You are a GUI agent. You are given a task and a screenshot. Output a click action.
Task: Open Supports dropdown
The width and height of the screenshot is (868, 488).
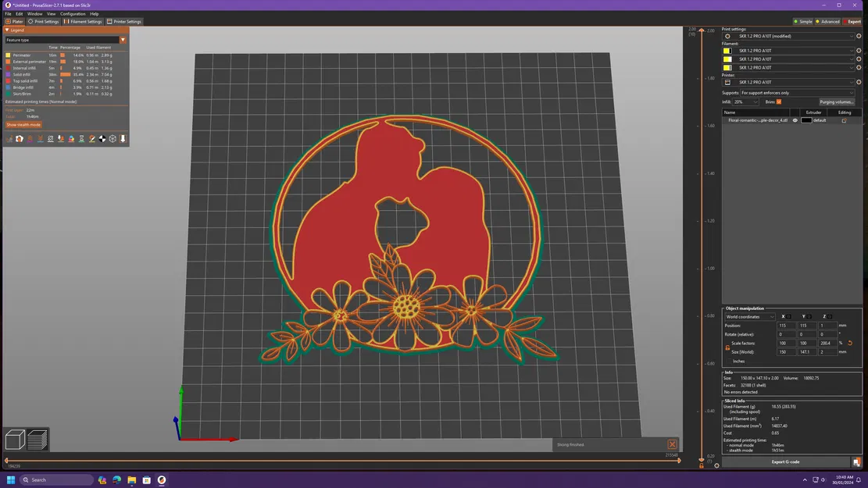797,93
